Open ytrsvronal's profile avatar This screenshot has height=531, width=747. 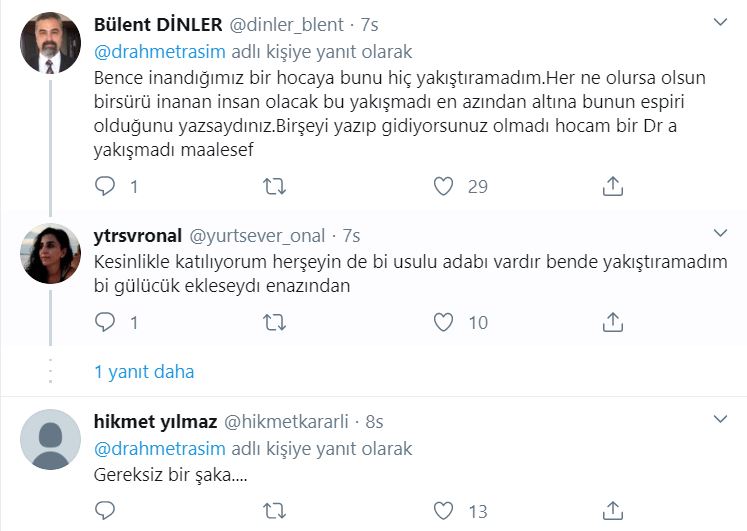pos(50,254)
